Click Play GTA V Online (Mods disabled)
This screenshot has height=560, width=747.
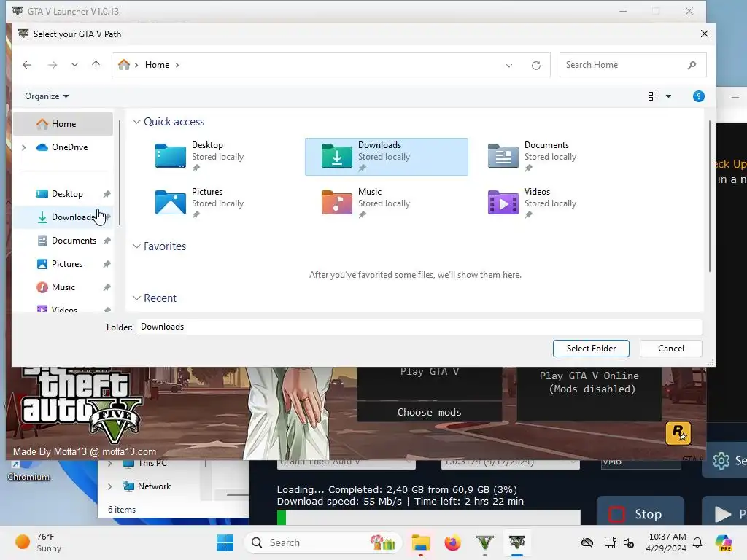click(589, 394)
